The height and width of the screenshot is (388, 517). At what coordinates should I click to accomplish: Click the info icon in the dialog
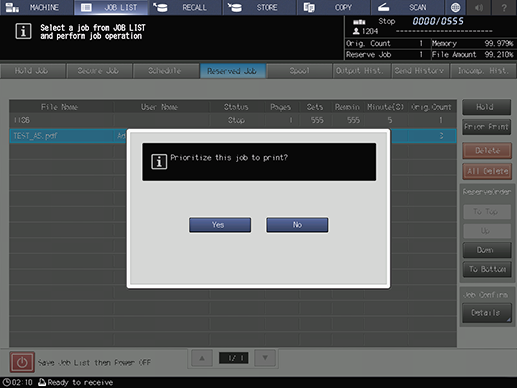click(159, 162)
